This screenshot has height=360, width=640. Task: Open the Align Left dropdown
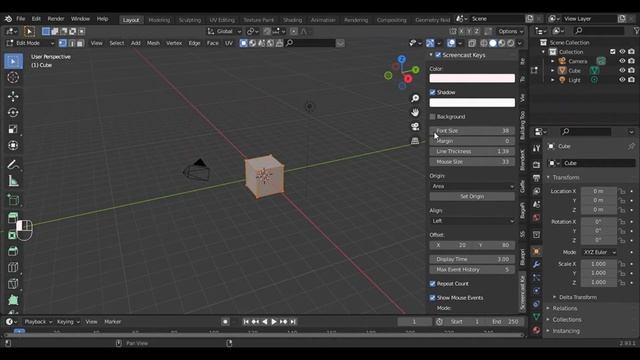point(472,221)
